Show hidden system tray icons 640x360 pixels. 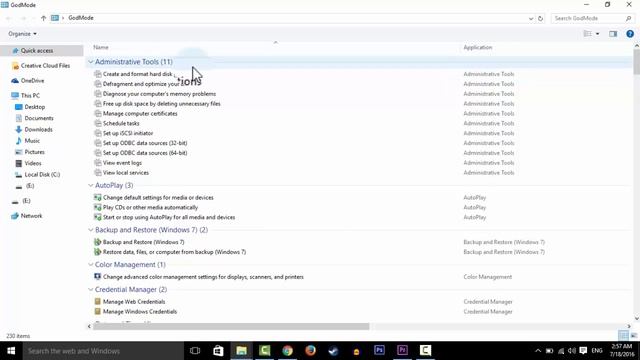[538, 351]
